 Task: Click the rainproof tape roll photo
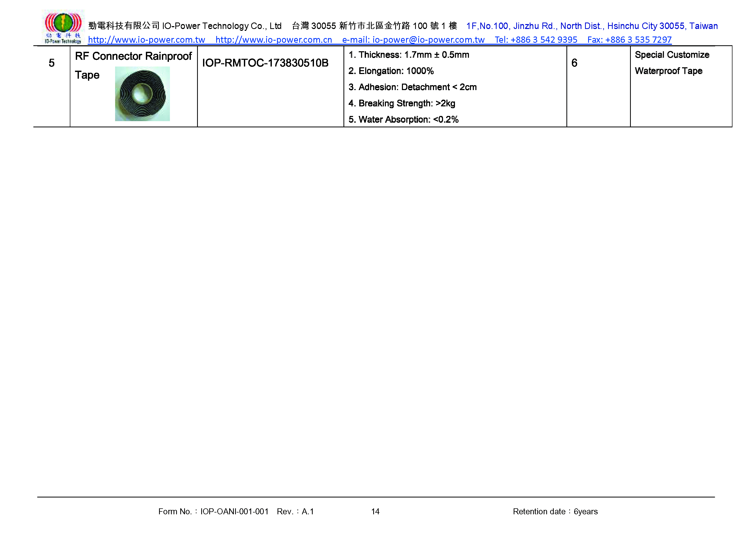click(x=142, y=94)
